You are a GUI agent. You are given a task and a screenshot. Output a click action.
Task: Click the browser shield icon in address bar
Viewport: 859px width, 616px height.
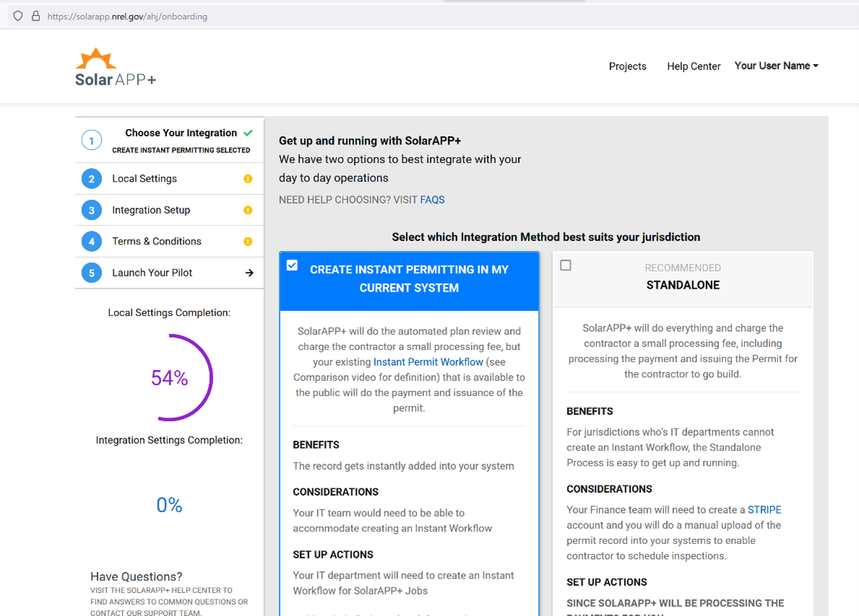[x=18, y=16]
